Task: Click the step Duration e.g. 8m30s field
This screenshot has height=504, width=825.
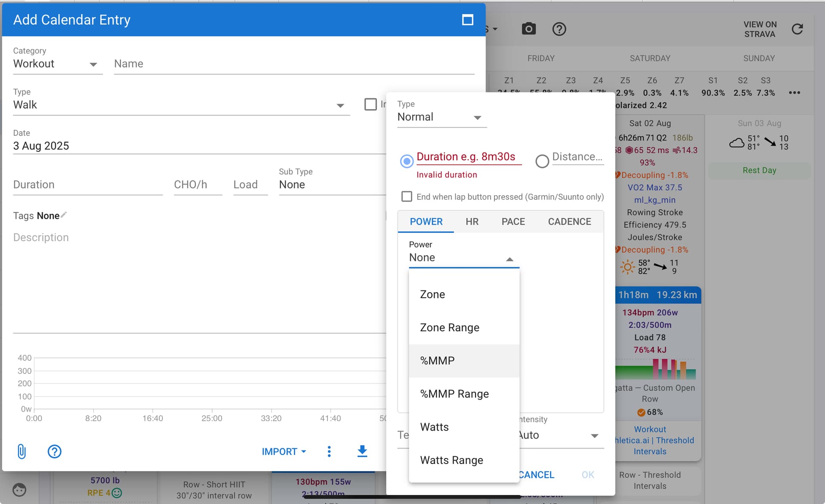Action: coord(469,157)
